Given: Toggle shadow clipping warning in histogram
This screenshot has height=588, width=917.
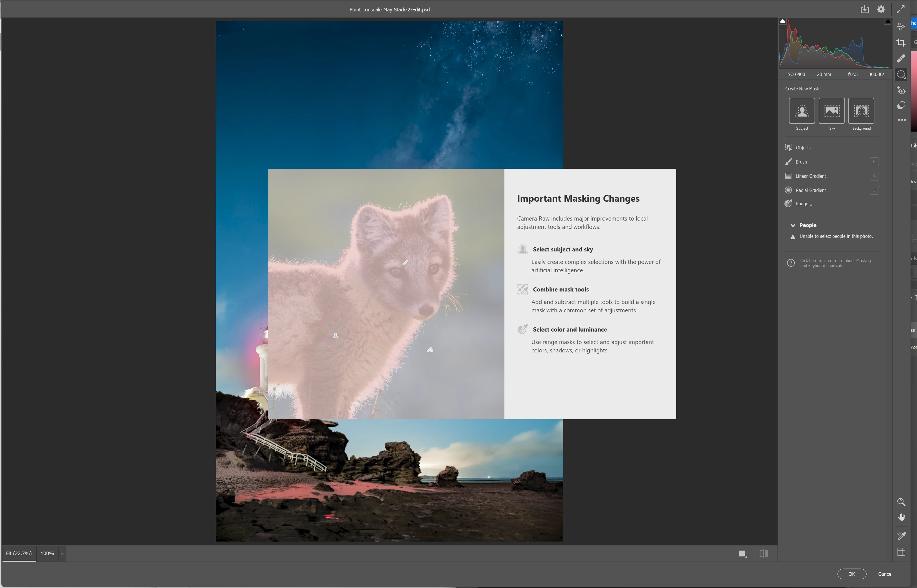Looking at the screenshot, I should coord(783,22).
